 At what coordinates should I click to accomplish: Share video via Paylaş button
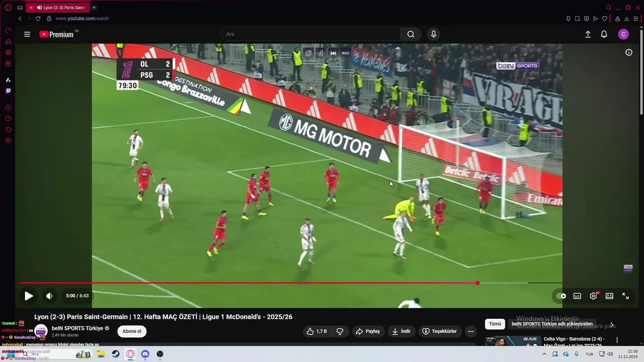click(x=367, y=331)
